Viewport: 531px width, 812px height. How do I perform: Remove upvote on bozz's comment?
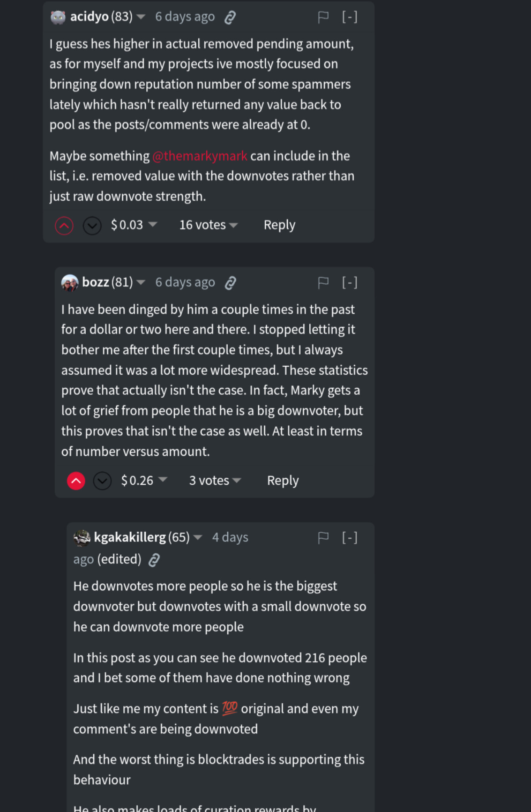coord(76,481)
